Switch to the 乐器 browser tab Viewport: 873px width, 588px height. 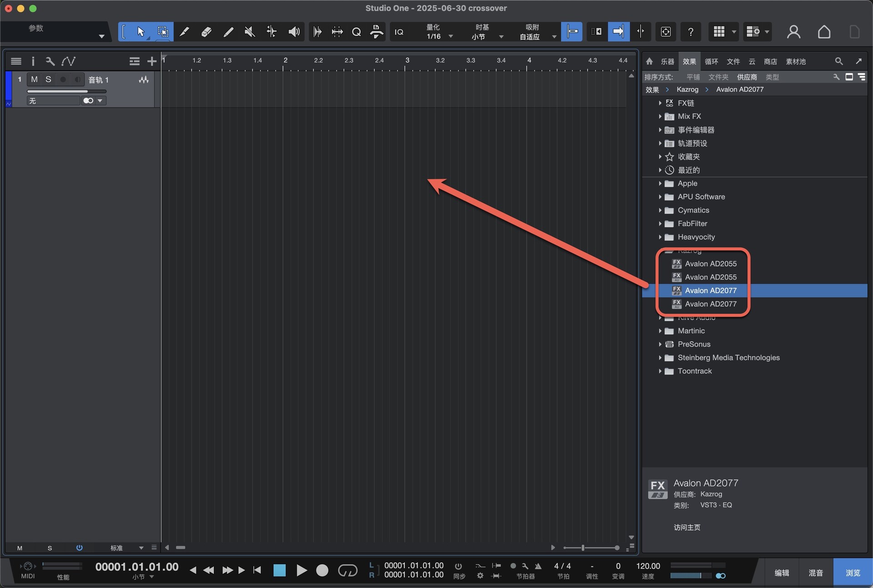coord(667,61)
